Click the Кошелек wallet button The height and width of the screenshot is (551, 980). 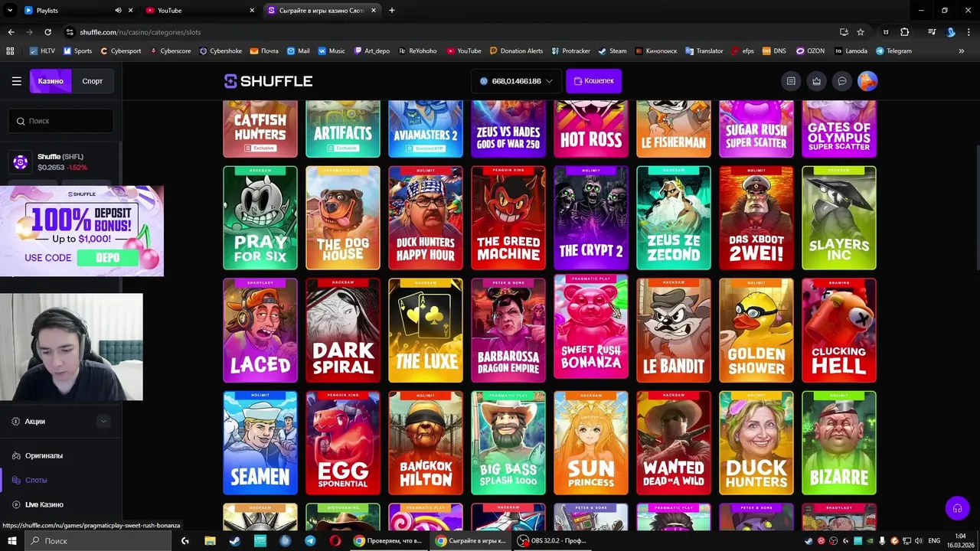(594, 81)
